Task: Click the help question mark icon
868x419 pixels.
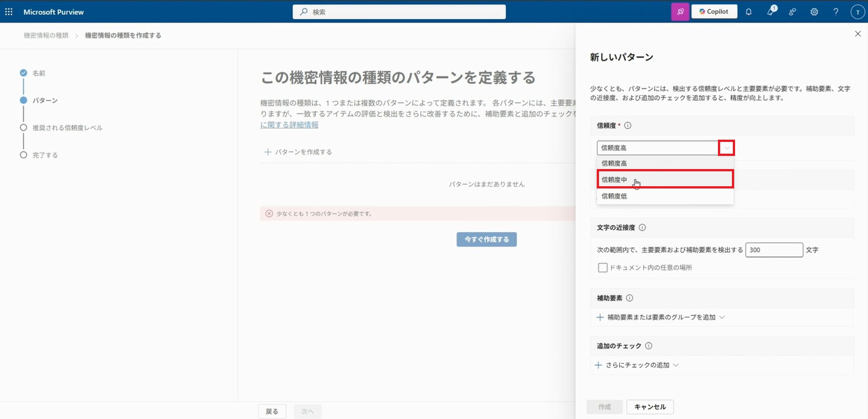Action: (x=835, y=12)
